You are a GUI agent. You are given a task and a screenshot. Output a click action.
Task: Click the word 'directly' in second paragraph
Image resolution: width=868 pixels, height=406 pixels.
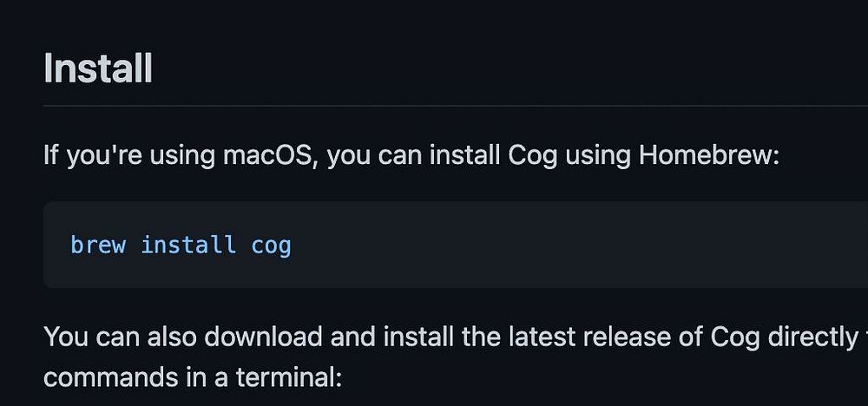[812, 337]
